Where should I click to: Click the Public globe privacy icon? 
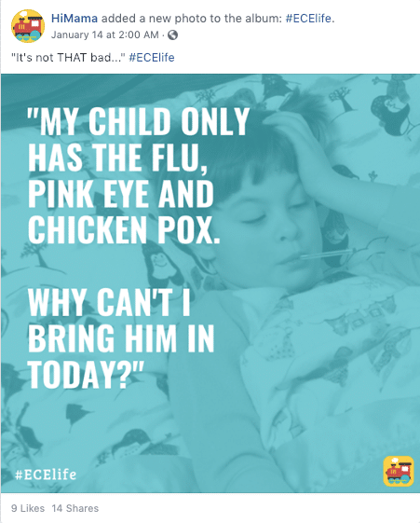click(x=172, y=34)
